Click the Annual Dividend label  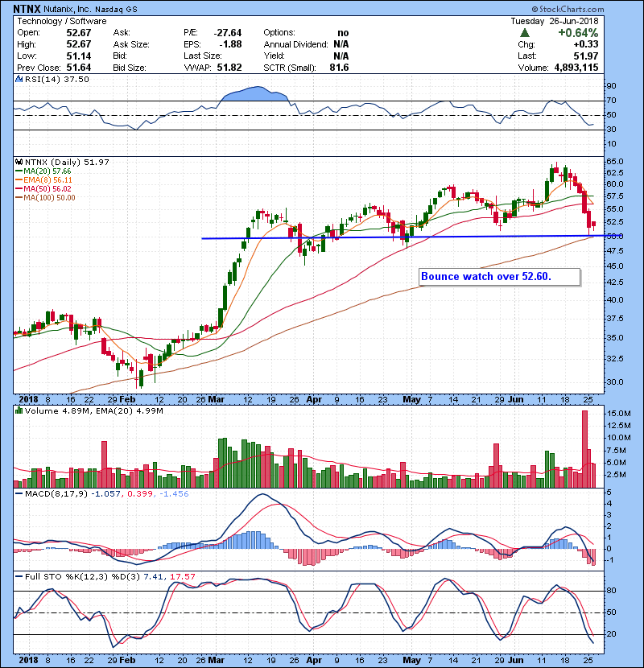(x=295, y=44)
